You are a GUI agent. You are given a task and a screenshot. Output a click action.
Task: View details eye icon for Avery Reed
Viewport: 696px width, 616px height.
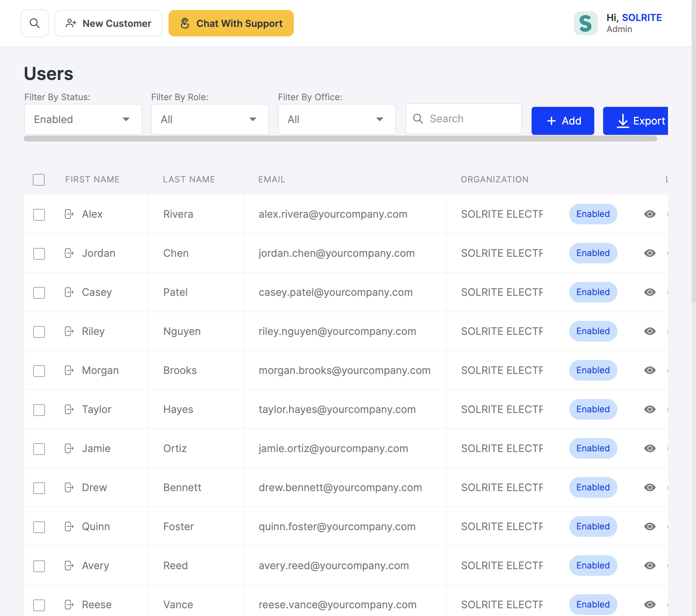click(x=650, y=566)
